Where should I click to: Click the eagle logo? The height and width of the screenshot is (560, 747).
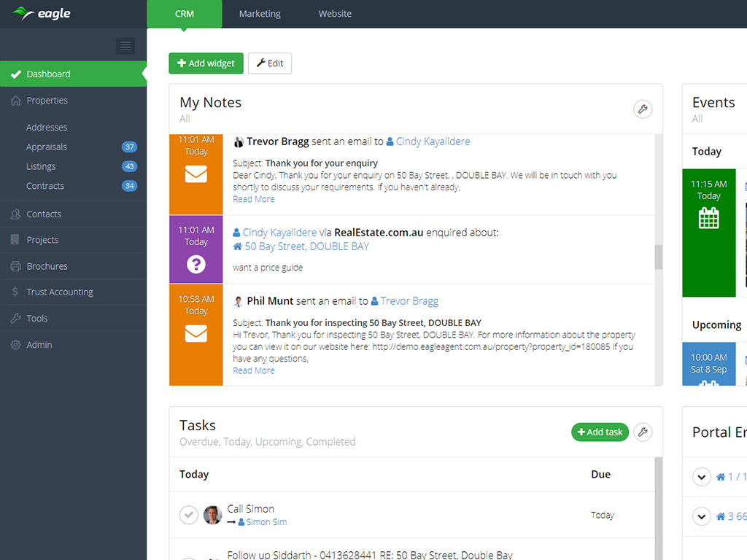coord(42,13)
